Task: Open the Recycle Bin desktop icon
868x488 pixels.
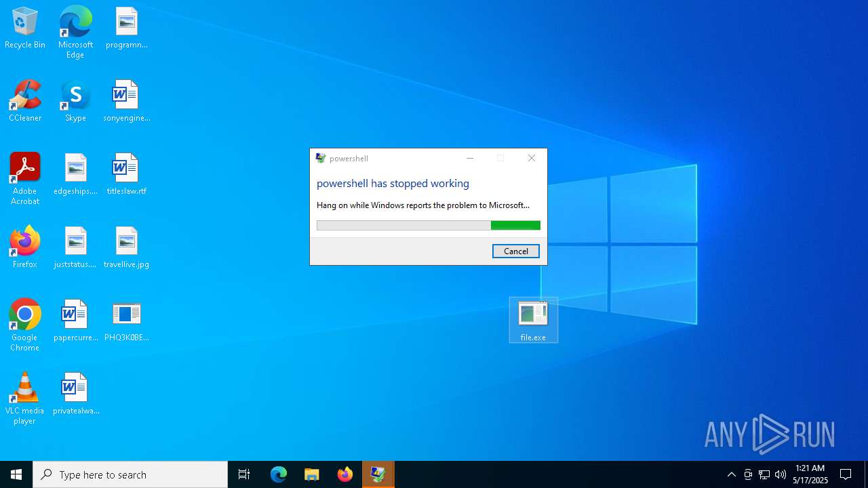Action: point(25,28)
